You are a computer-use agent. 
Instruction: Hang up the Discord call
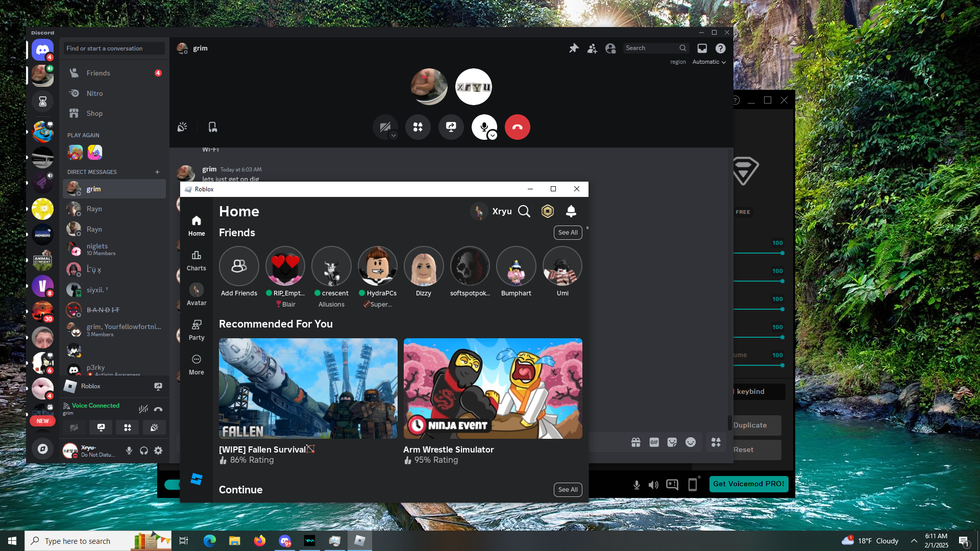(x=517, y=127)
